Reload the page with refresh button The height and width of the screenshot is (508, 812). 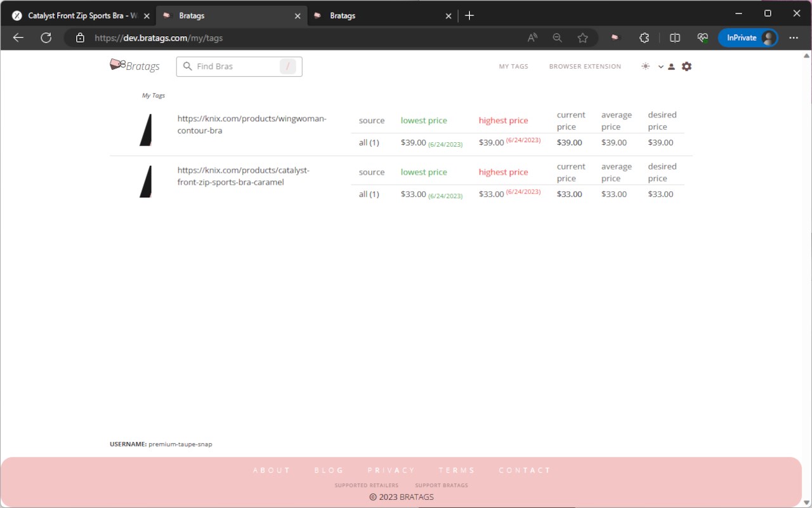pos(46,38)
